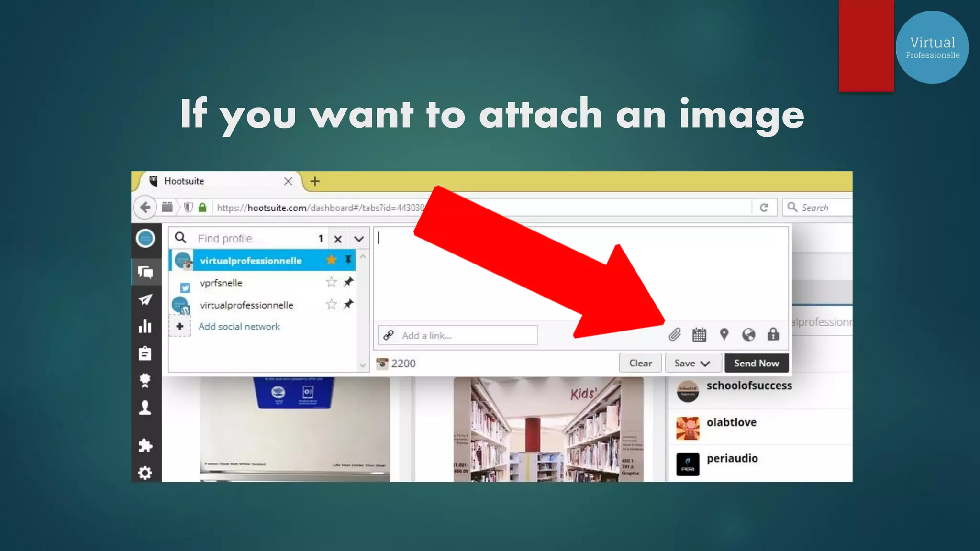This screenshot has width=980, height=551.
Task: Click in the compose message text area
Action: (x=581, y=274)
